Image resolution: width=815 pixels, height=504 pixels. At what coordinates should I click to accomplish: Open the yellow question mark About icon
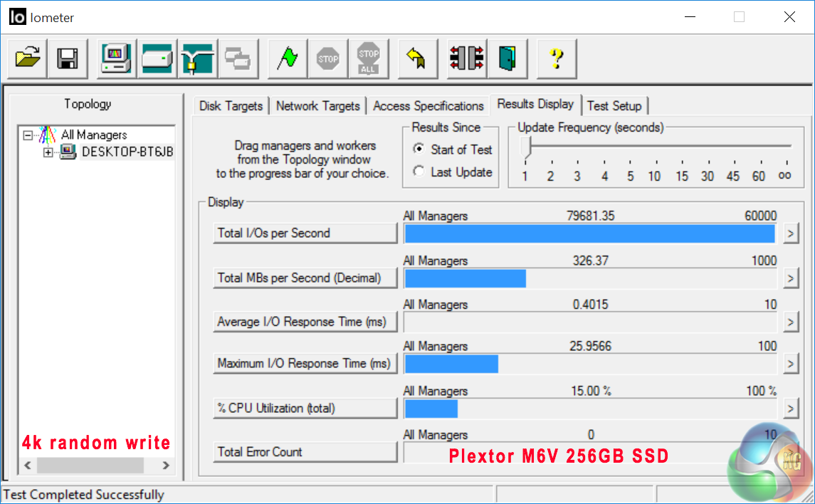tap(557, 58)
